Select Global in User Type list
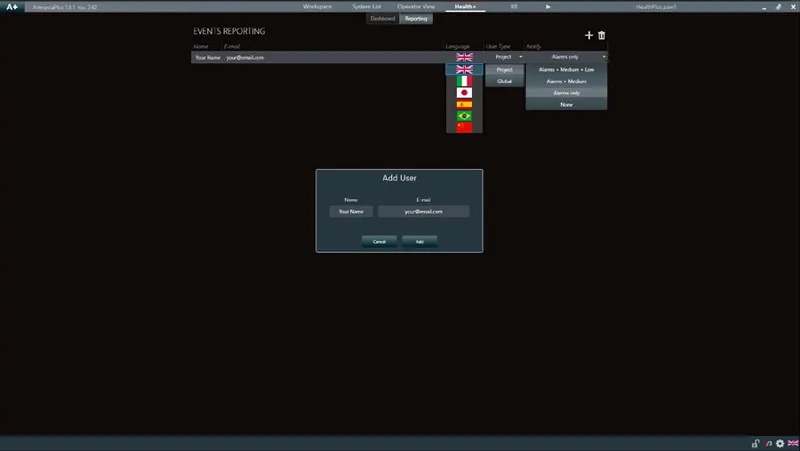This screenshot has width=800, height=451. click(505, 81)
